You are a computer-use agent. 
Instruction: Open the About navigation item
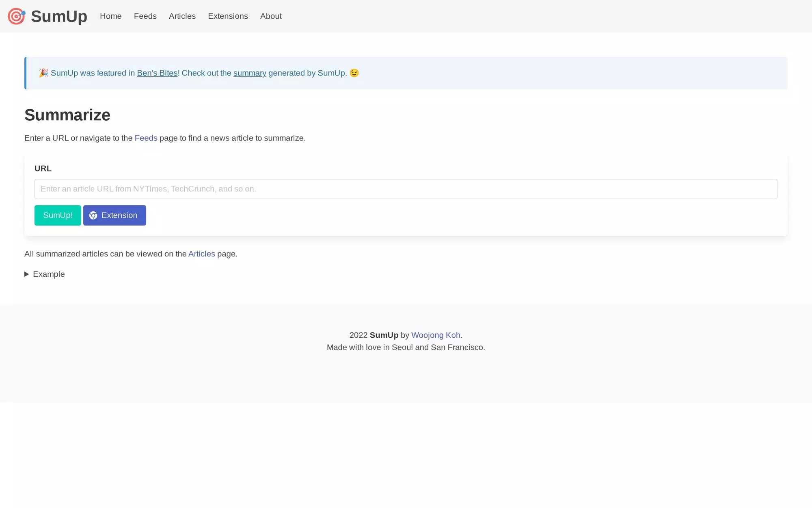tap(270, 16)
